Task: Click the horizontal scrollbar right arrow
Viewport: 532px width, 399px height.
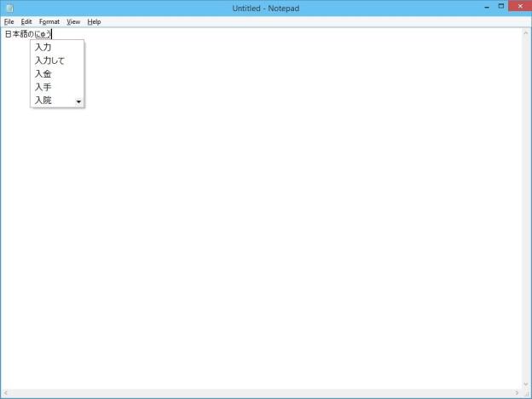Action: pos(517,393)
